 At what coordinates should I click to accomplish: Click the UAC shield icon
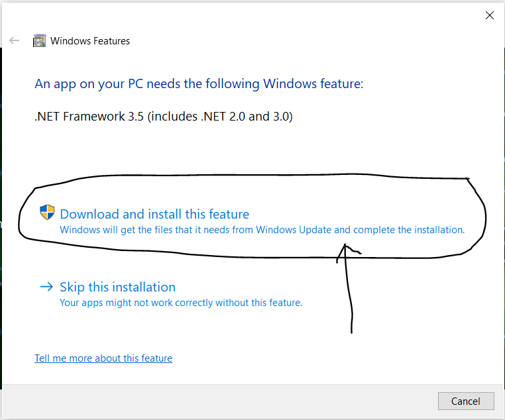[x=47, y=213]
